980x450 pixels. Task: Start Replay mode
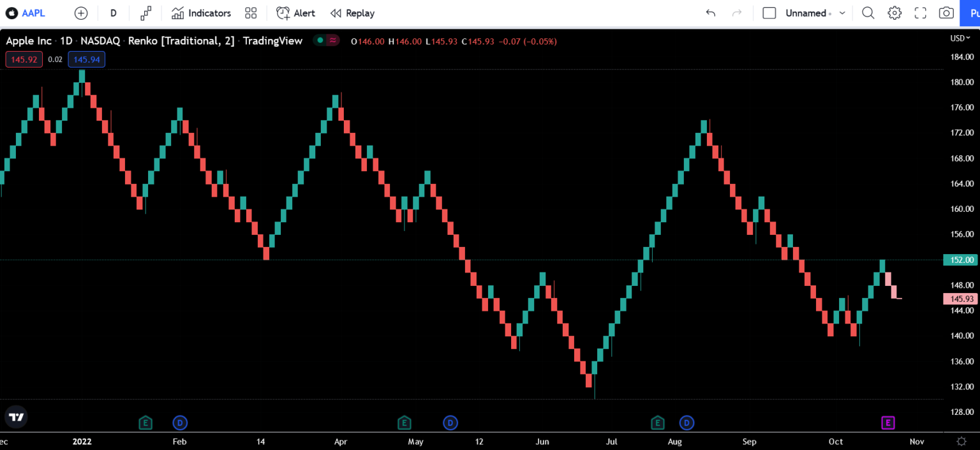pos(352,13)
